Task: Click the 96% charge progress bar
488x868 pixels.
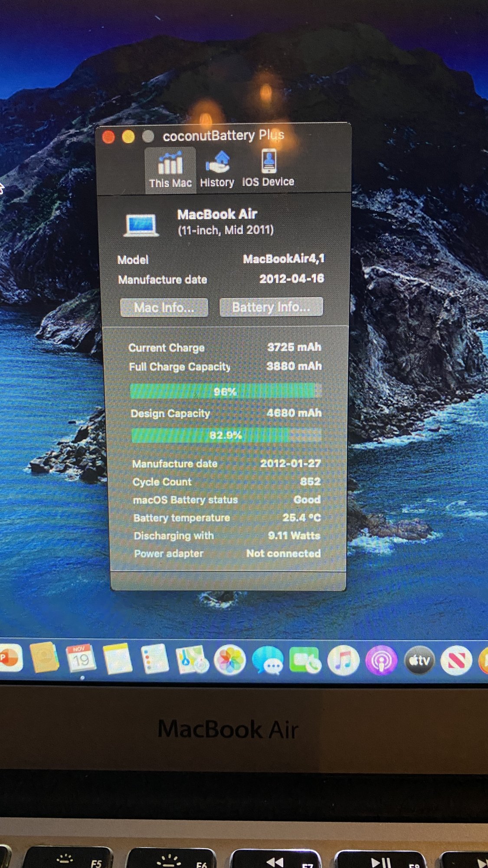Action: coord(226,391)
